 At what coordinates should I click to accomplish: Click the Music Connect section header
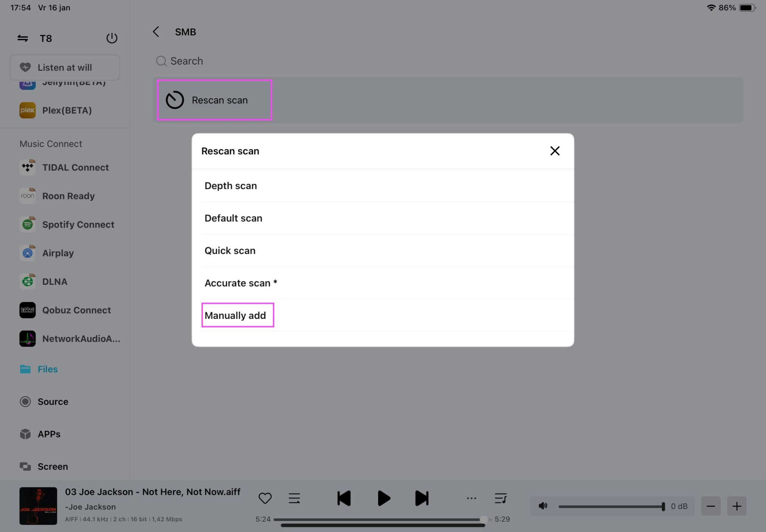click(x=51, y=144)
